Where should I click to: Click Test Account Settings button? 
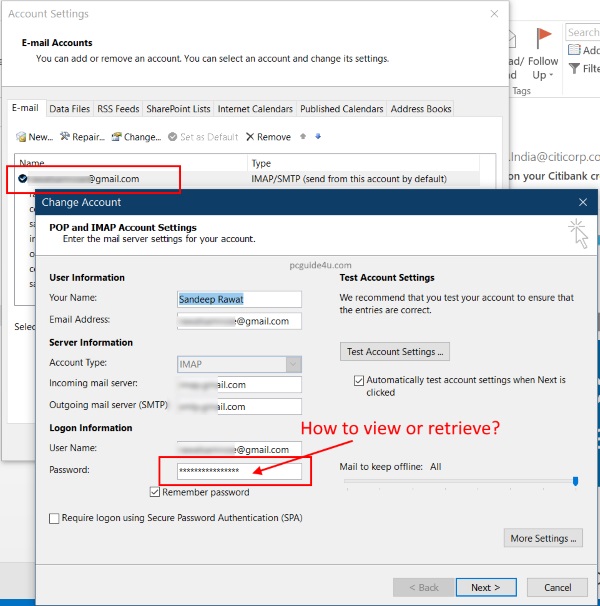click(x=395, y=351)
